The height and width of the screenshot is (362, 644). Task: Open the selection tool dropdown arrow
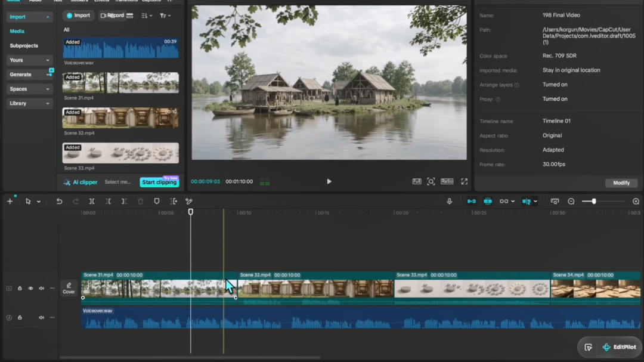point(39,202)
